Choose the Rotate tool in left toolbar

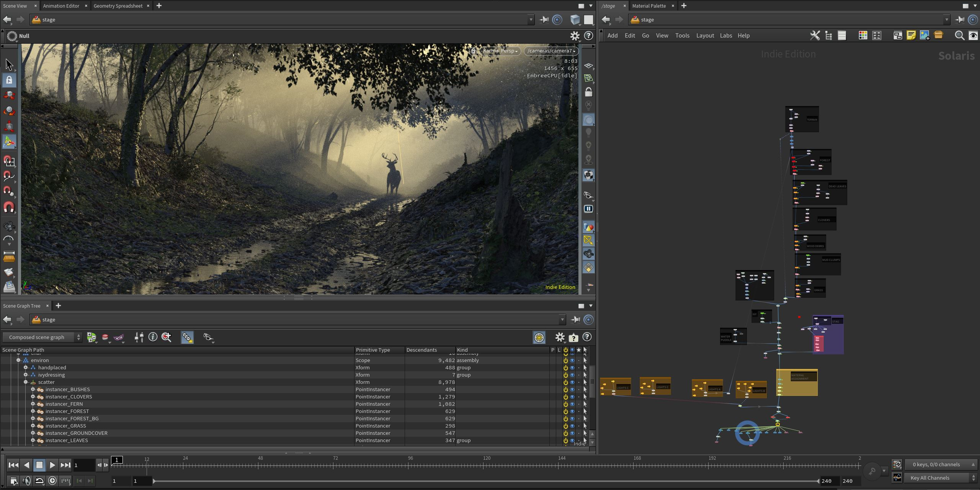9,111
